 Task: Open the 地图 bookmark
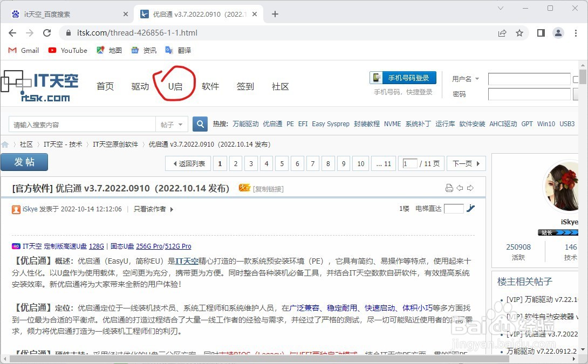[109, 50]
